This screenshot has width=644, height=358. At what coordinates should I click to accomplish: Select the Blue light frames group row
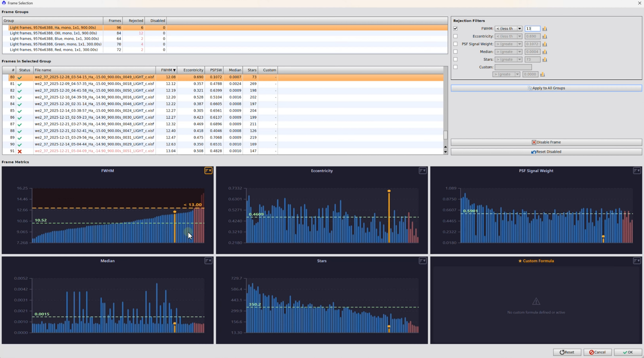(225, 39)
